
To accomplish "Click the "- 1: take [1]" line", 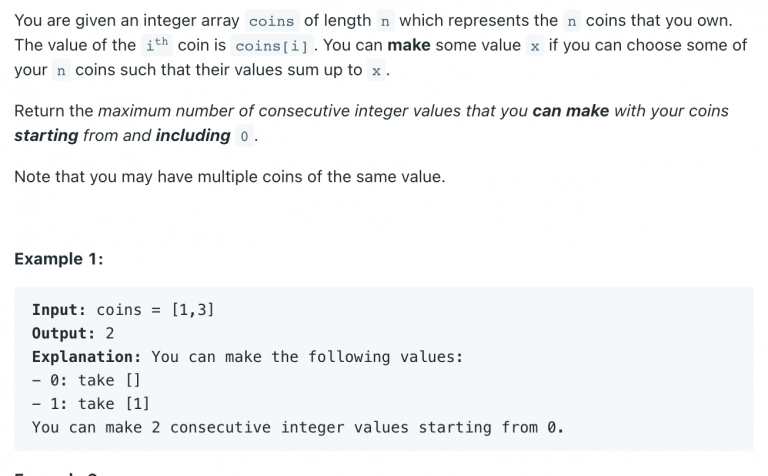I will pyautogui.click(x=91, y=404).
